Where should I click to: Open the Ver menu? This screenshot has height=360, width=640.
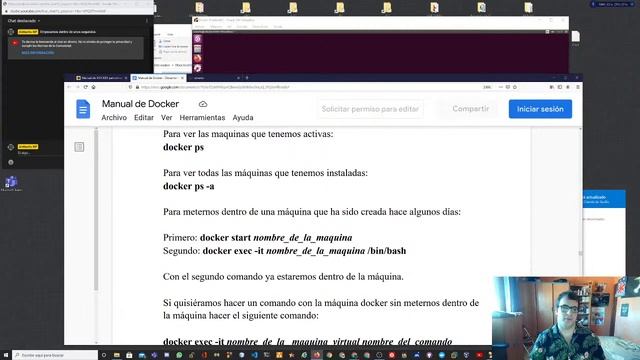coord(167,118)
